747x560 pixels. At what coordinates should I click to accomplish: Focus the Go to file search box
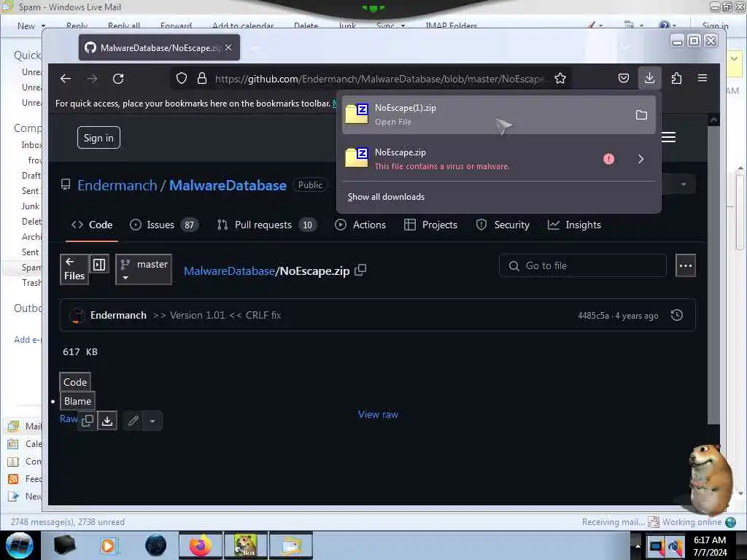coord(582,265)
